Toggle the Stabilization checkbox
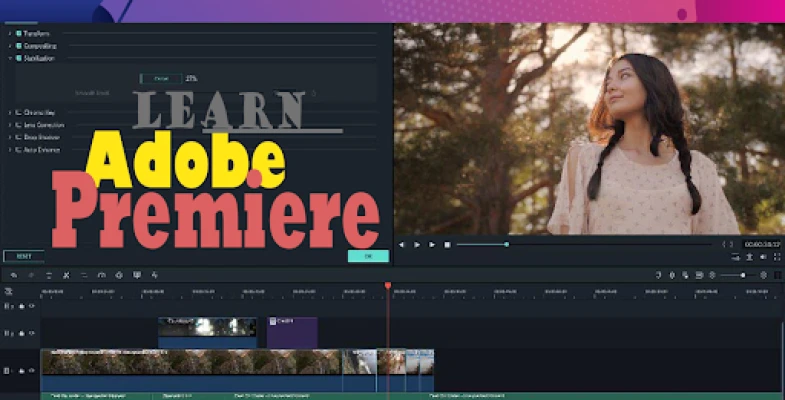The height and width of the screenshot is (400, 785). pyautogui.click(x=19, y=58)
